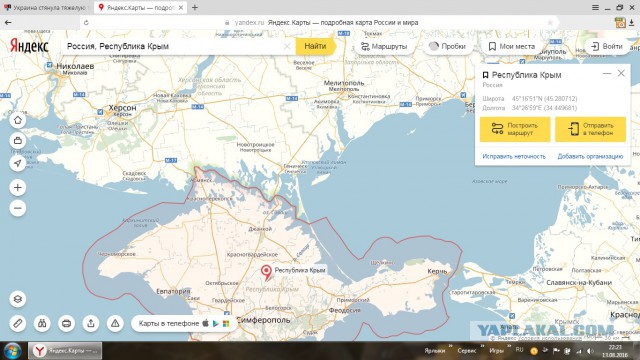Open Сервис taskbar toolbar
Screen dimensions: 640x360
[467, 351]
